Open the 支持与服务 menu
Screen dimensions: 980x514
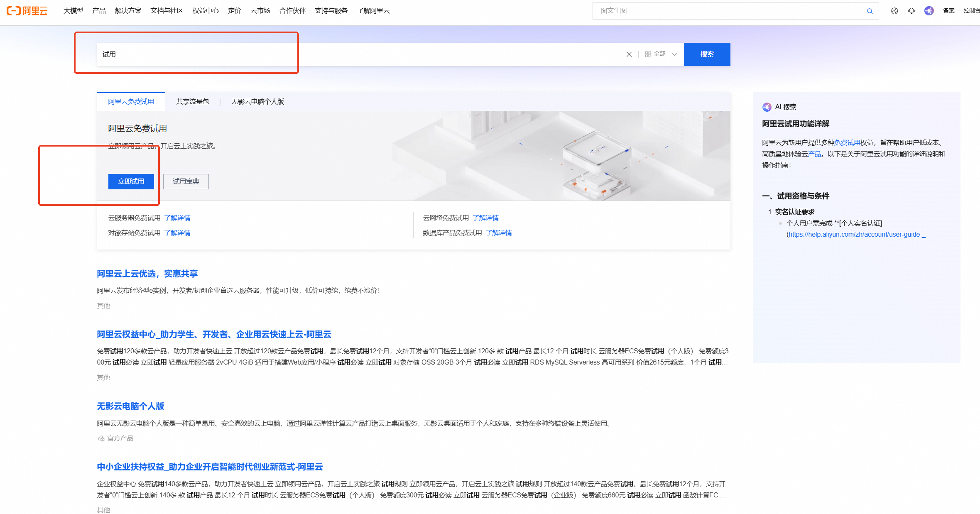pos(331,11)
